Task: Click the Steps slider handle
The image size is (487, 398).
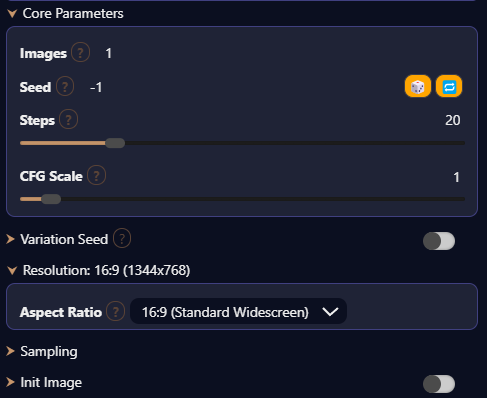Action: 115,143
